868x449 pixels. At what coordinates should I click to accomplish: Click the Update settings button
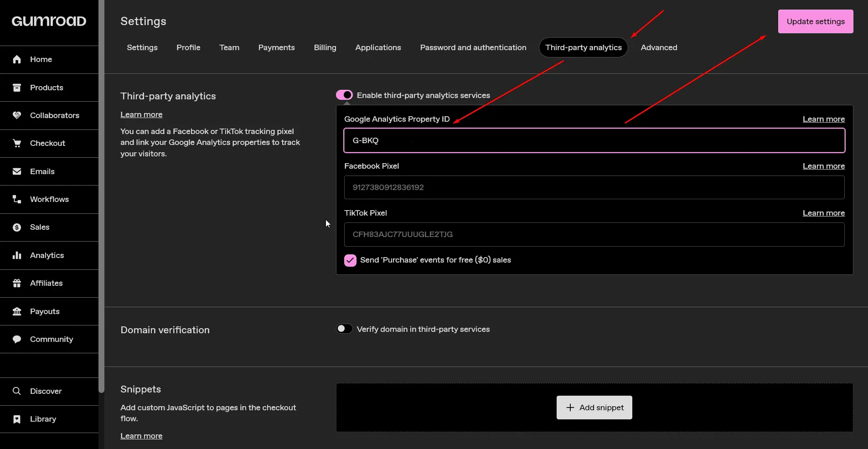(816, 21)
